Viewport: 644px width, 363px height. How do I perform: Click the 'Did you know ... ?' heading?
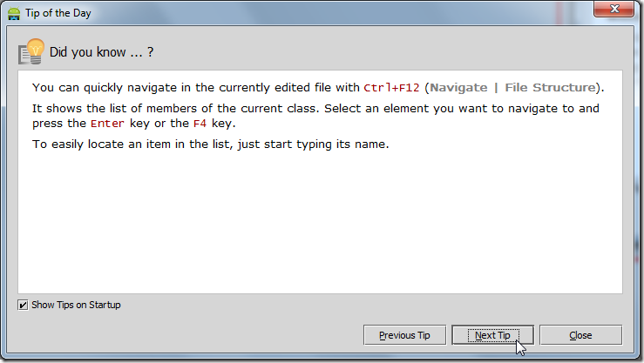click(101, 52)
